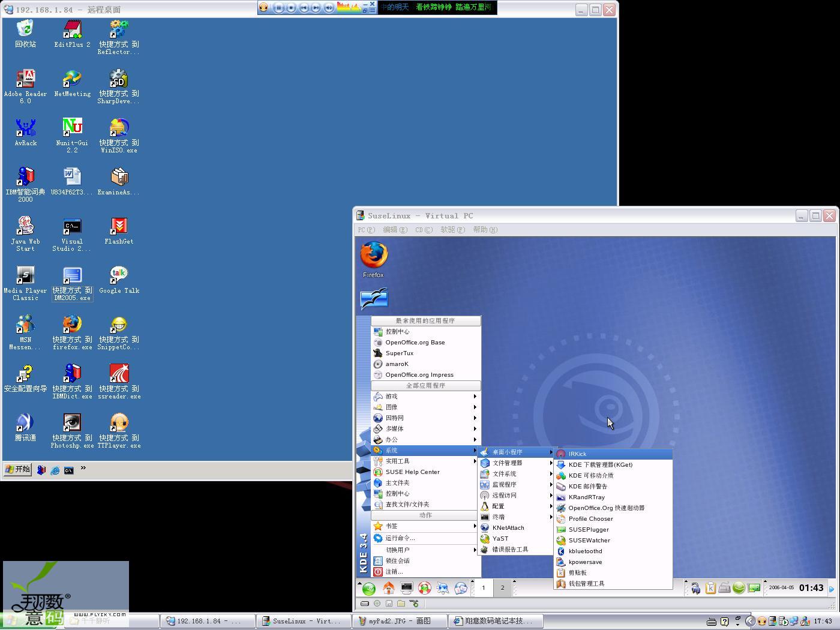Choose YaST in the system submenu

coord(516,539)
